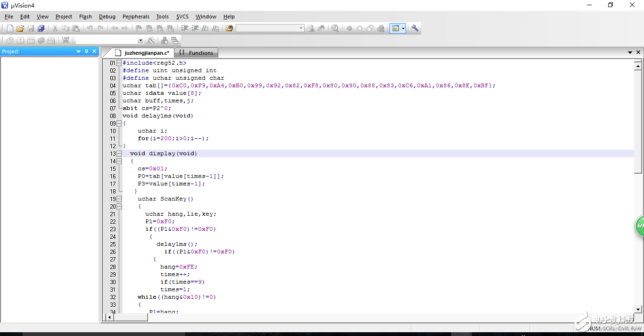644x336 pixels.
Task: Navigate backwards with the left arrow icon
Action: click(x=115, y=28)
